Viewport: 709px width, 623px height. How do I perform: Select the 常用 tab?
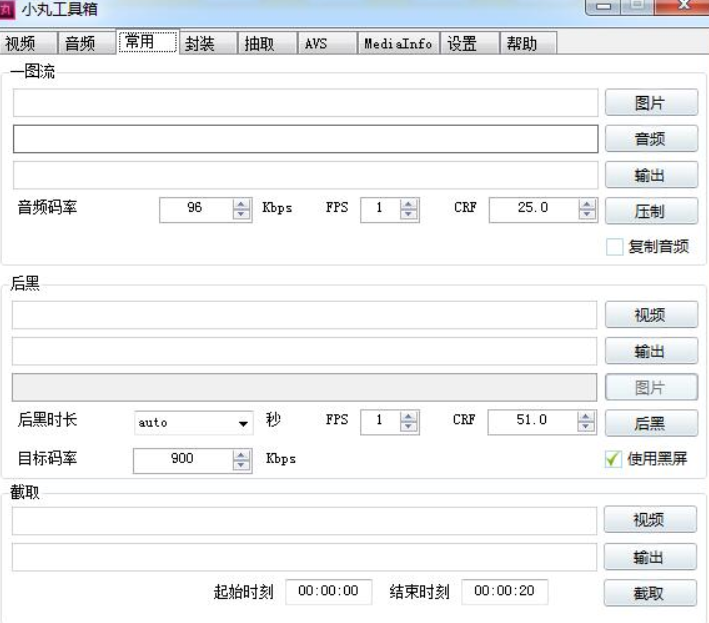pos(148,42)
